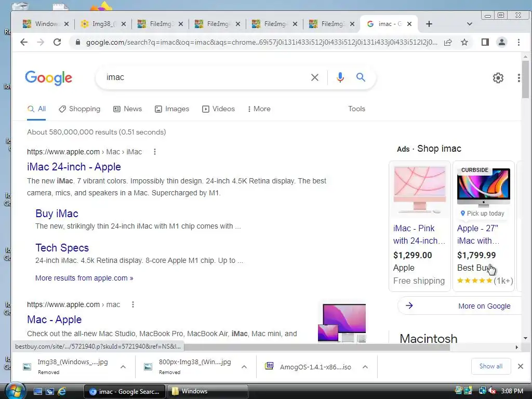Click Show Desktop quick launch icon

tap(37, 391)
